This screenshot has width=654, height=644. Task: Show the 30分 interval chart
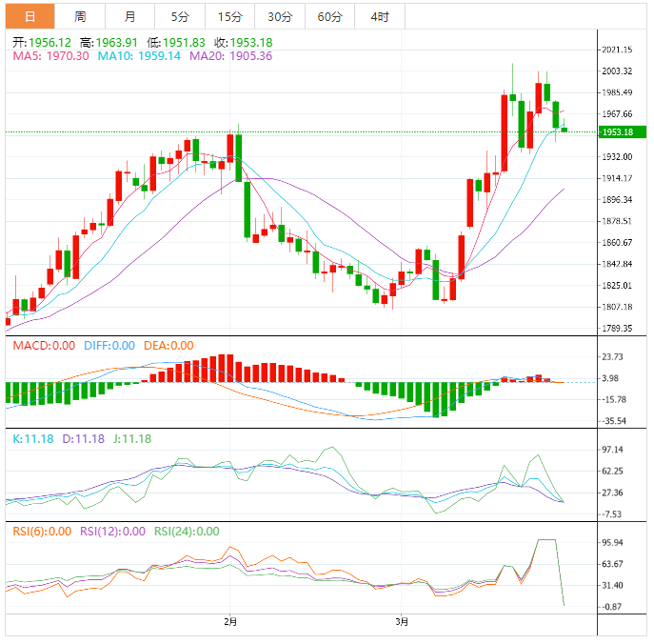(x=279, y=16)
